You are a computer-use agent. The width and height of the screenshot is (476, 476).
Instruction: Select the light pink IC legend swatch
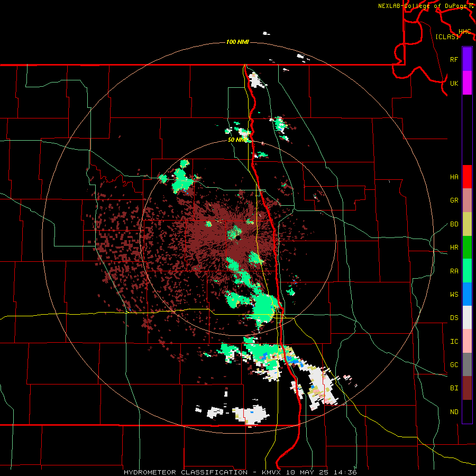(467, 341)
